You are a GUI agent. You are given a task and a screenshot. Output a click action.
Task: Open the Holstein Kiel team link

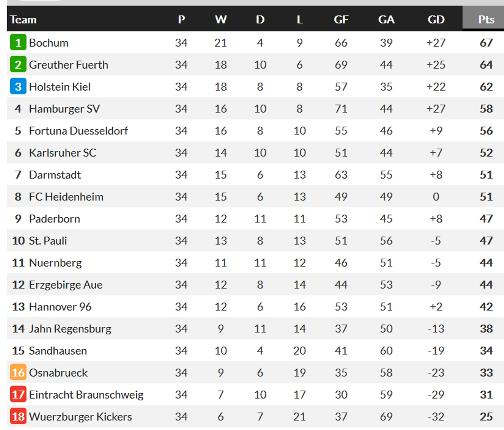(x=60, y=87)
